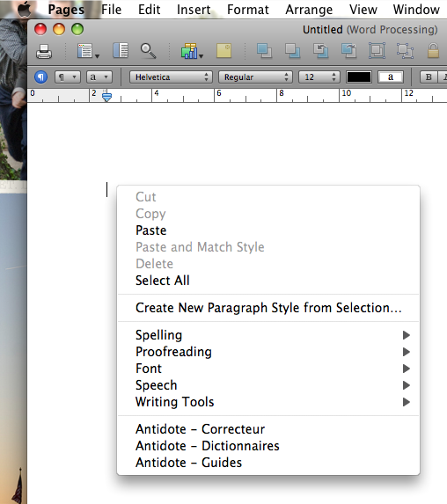Image resolution: width=447 pixels, height=504 pixels.
Task: Open the Apple menu
Action: [25, 9]
